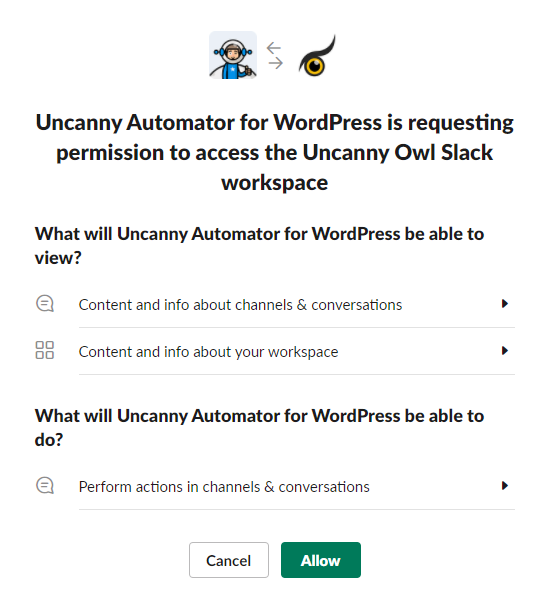550x615 pixels.
Task: Click the lone 'workspace' word ending the title
Action: click(275, 183)
